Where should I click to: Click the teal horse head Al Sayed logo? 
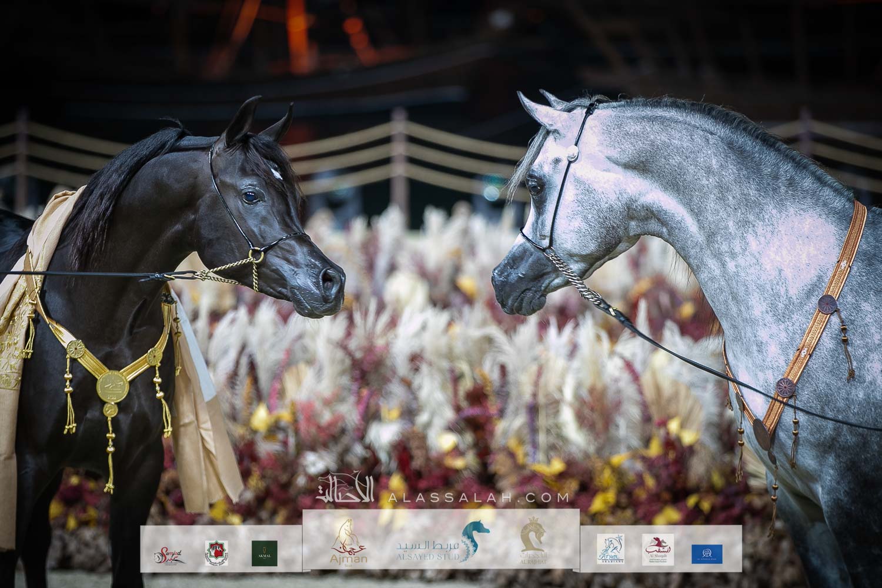(475, 540)
